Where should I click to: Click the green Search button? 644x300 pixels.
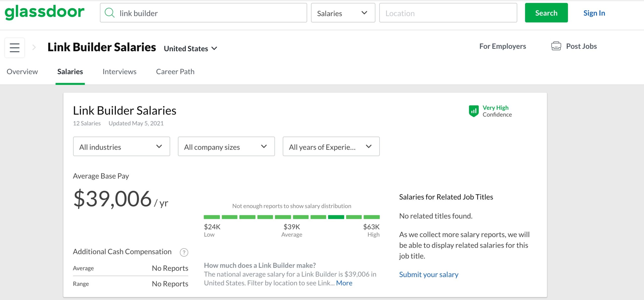pyautogui.click(x=546, y=13)
